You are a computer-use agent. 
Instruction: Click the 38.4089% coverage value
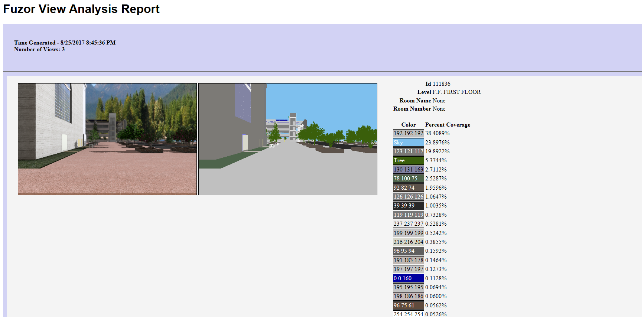(438, 133)
